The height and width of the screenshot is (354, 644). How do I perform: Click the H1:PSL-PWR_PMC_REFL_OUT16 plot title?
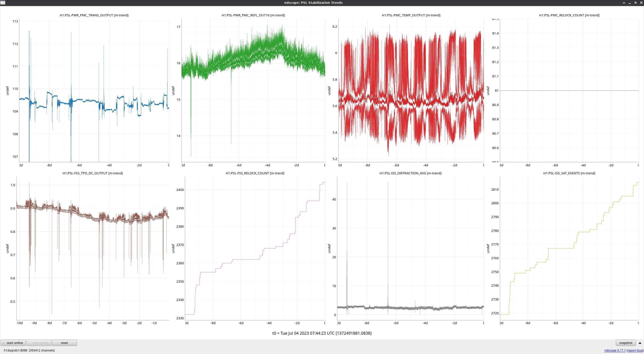(253, 15)
